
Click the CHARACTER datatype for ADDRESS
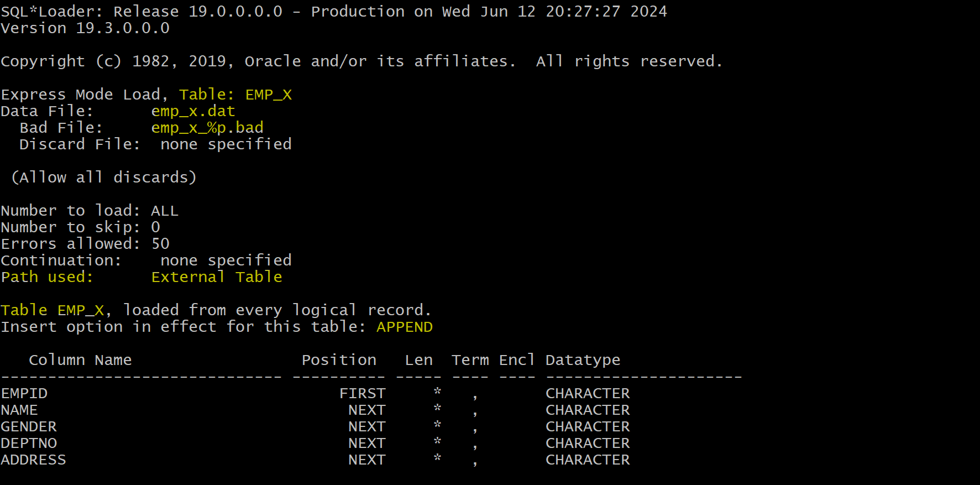(x=588, y=460)
